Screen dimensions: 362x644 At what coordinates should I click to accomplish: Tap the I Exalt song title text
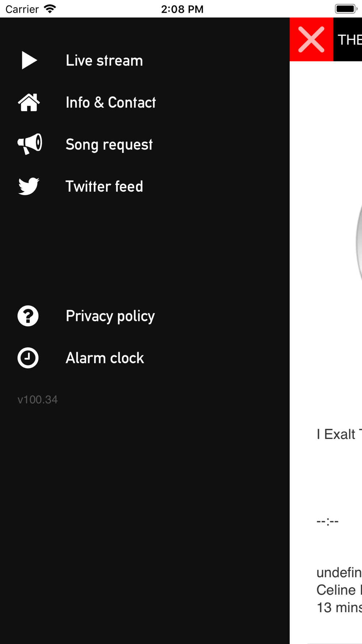(x=339, y=434)
